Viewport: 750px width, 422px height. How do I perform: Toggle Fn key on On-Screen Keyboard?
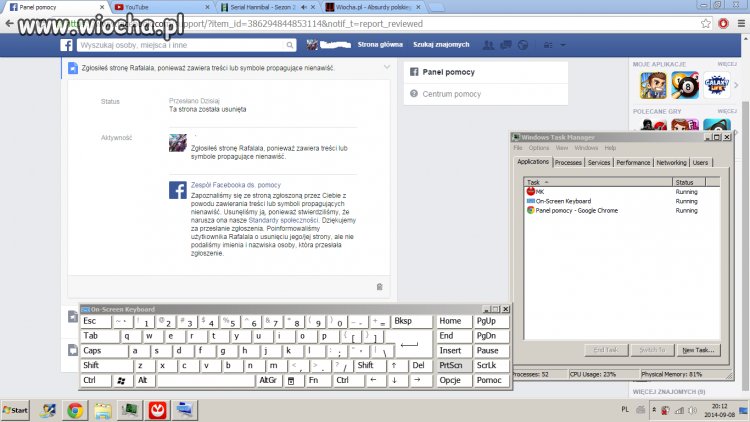[x=318, y=380]
